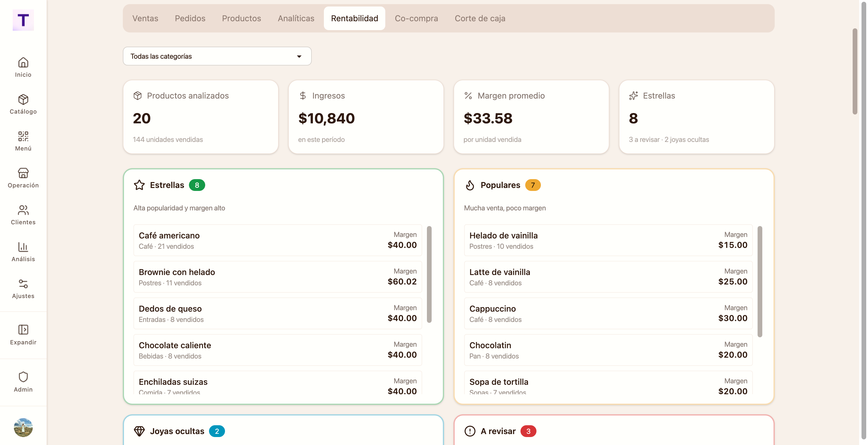
Task: Select the Helado de vainilla row
Action: point(608,240)
